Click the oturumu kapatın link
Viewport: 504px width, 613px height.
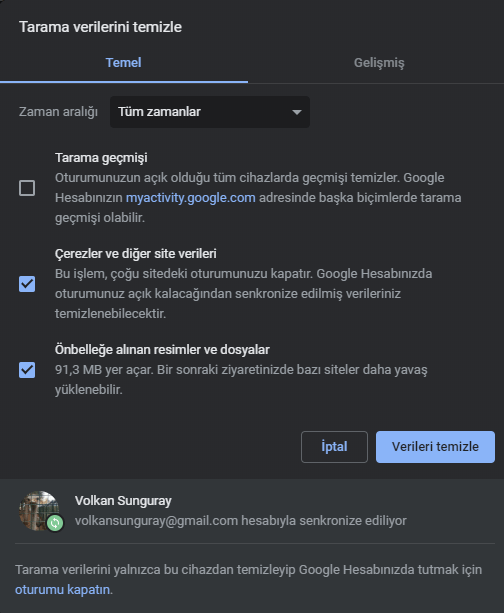[x=63, y=589]
